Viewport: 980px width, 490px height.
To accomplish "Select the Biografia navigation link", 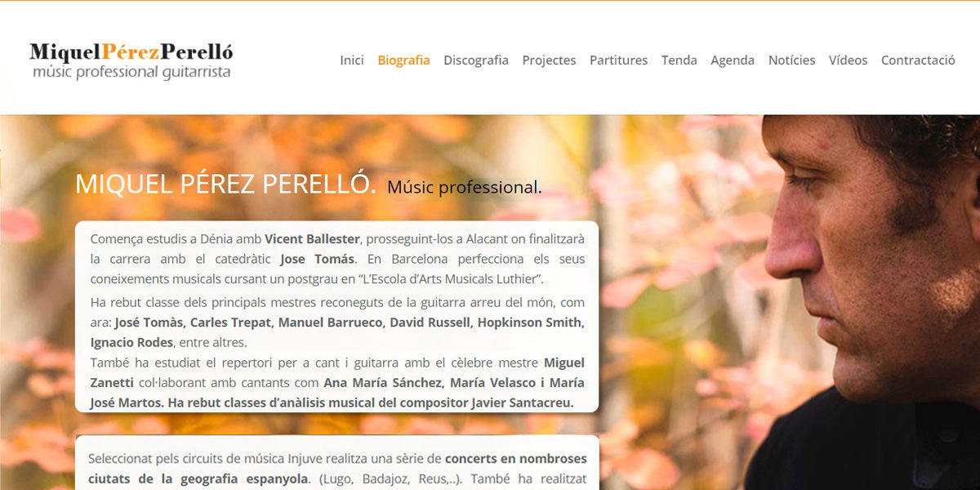I will 403,60.
